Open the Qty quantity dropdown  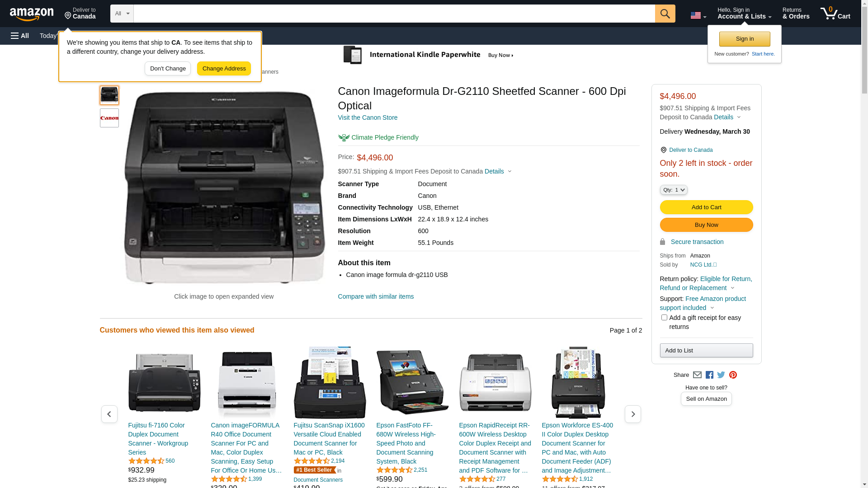674,190
